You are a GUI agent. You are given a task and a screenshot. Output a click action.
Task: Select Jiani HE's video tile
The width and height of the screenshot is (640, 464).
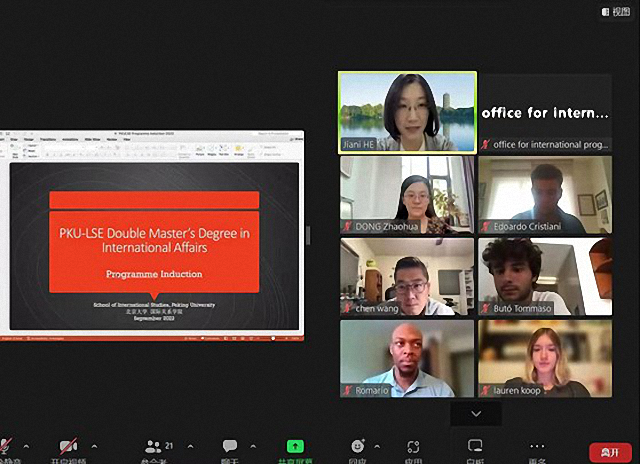(407, 111)
